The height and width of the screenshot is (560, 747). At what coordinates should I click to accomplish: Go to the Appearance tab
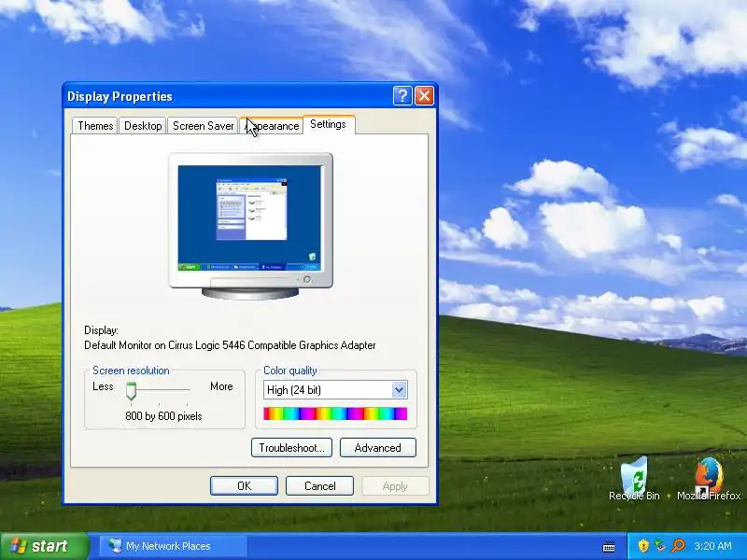point(272,126)
